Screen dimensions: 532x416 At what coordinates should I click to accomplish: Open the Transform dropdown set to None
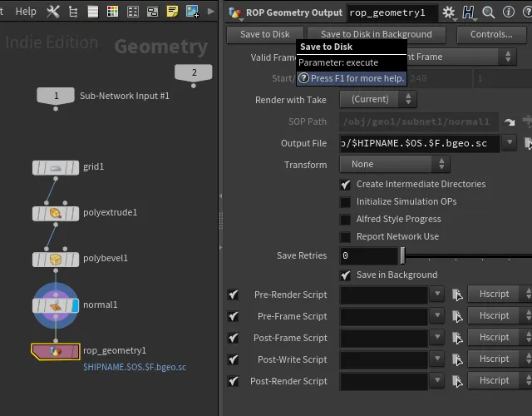click(x=395, y=165)
